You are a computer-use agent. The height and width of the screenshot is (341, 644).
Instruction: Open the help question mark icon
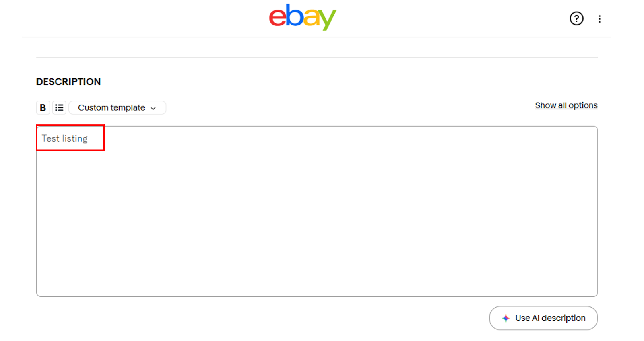click(x=576, y=18)
